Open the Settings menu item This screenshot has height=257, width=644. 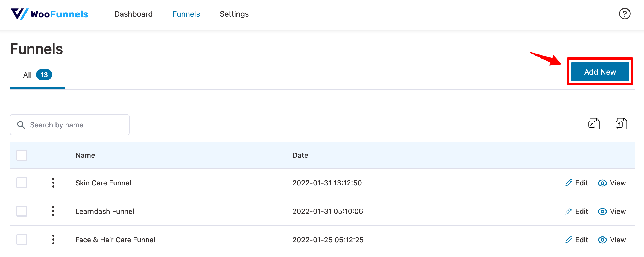coord(234,14)
